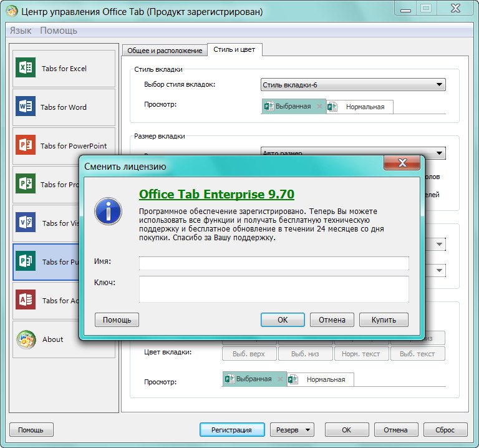This screenshot has height=448, width=479.
Task: Pick the Норм. текст color button
Action: (361, 354)
